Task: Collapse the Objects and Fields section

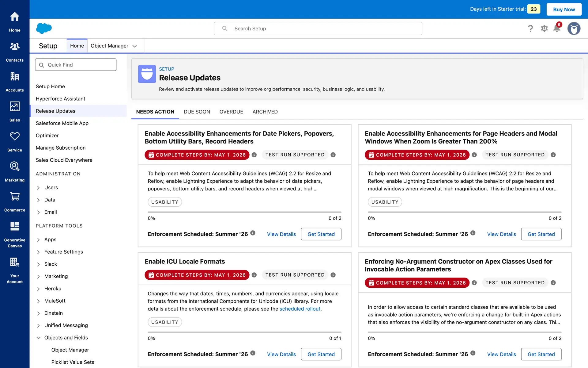Action: (38, 338)
